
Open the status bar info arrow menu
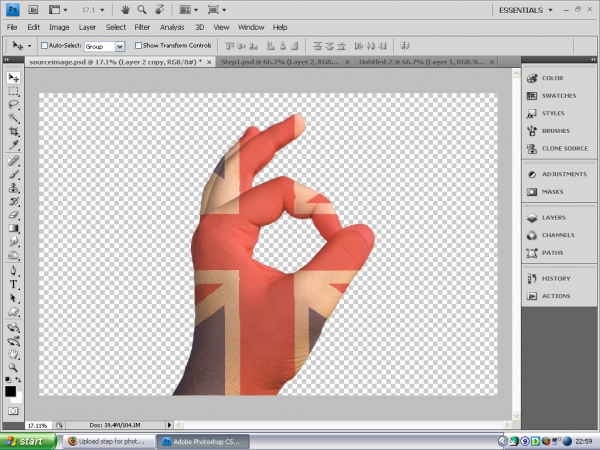pyautogui.click(x=169, y=425)
